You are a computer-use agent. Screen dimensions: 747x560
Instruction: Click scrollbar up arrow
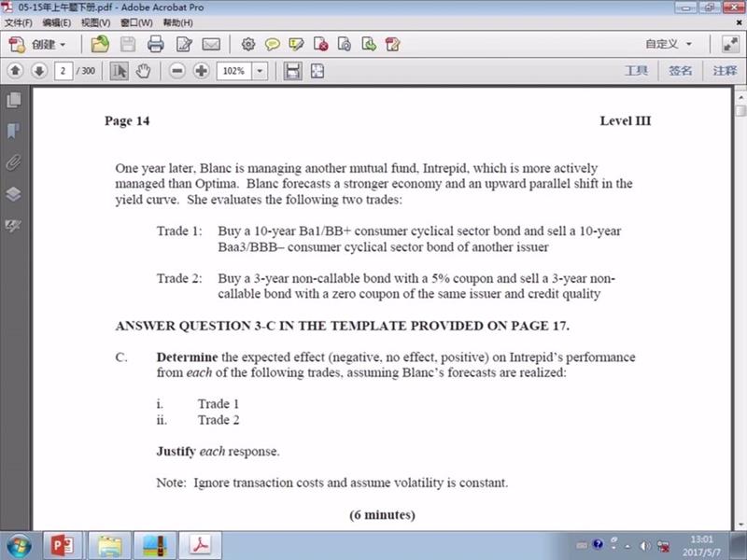(x=740, y=97)
